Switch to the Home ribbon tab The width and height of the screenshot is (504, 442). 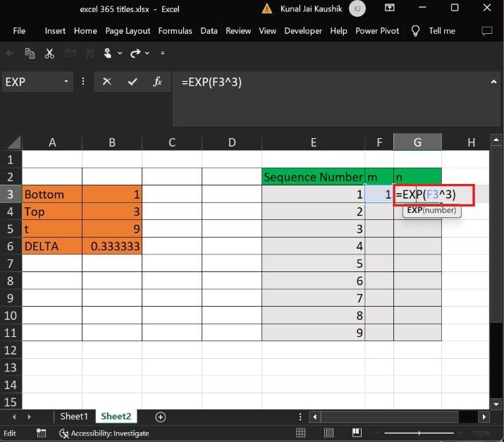click(85, 31)
